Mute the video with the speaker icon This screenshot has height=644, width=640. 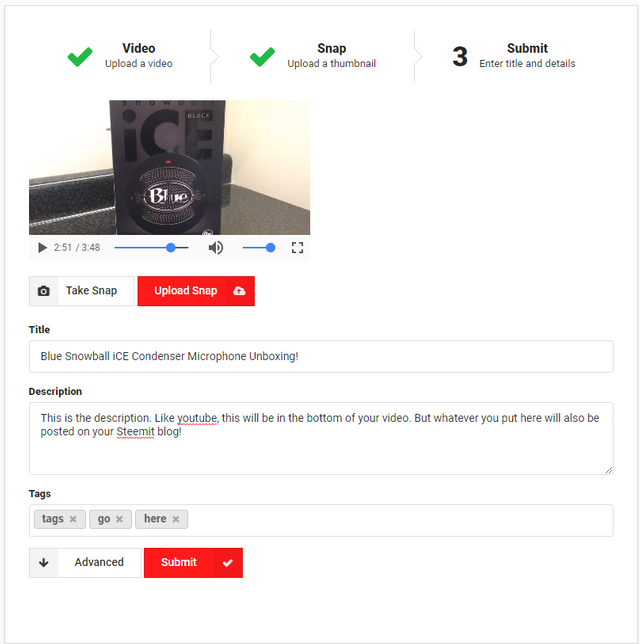[x=216, y=248]
